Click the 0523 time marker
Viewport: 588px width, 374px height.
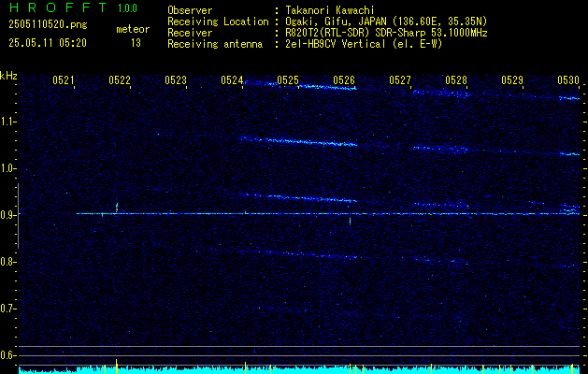click(x=176, y=79)
